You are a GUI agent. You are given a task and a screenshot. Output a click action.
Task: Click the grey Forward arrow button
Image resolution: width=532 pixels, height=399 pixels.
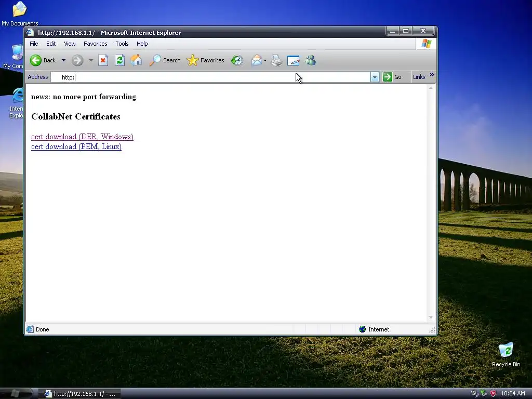pos(77,60)
